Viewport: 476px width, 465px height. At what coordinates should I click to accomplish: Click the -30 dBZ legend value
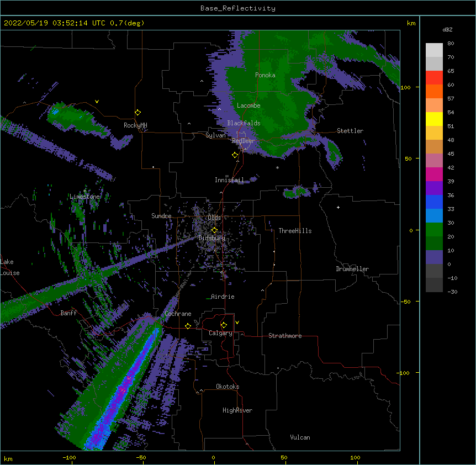[452, 292]
